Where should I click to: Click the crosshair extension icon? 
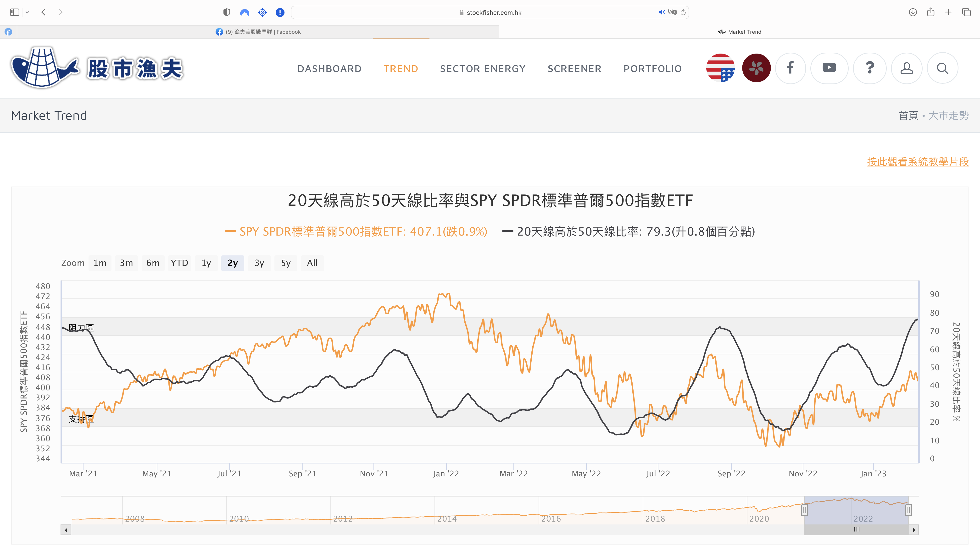(x=262, y=12)
